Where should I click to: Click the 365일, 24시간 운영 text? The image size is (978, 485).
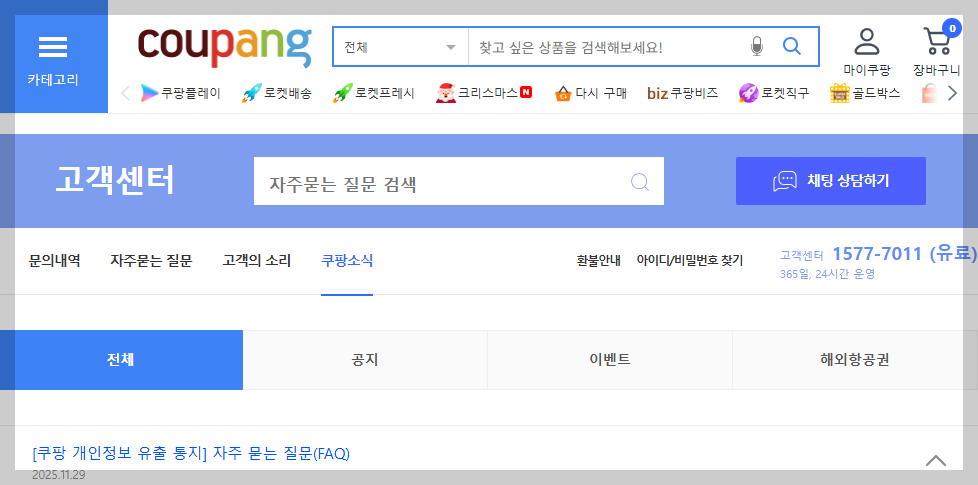[827, 274]
